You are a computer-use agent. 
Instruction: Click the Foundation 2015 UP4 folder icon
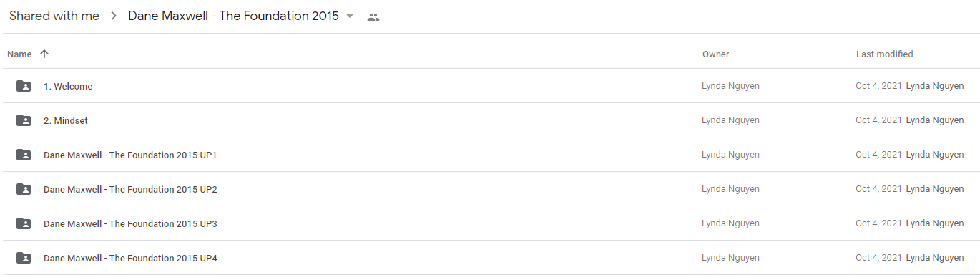click(x=24, y=258)
